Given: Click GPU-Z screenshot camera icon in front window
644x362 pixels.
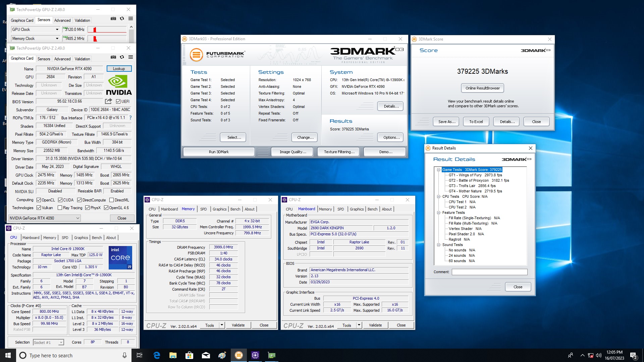Looking at the screenshot, I should (113, 57).
